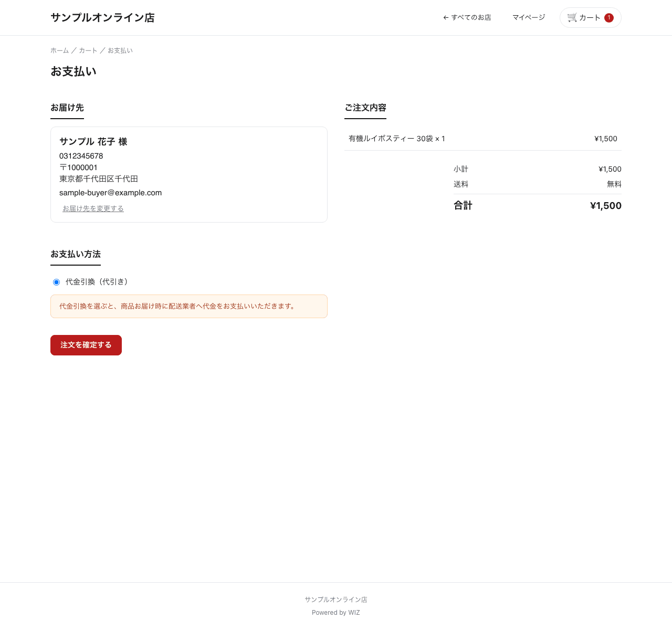Click the sample-buyer@example.com email text
Image resolution: width=672 pixels, height=630 pixels.
coord(110,193)
